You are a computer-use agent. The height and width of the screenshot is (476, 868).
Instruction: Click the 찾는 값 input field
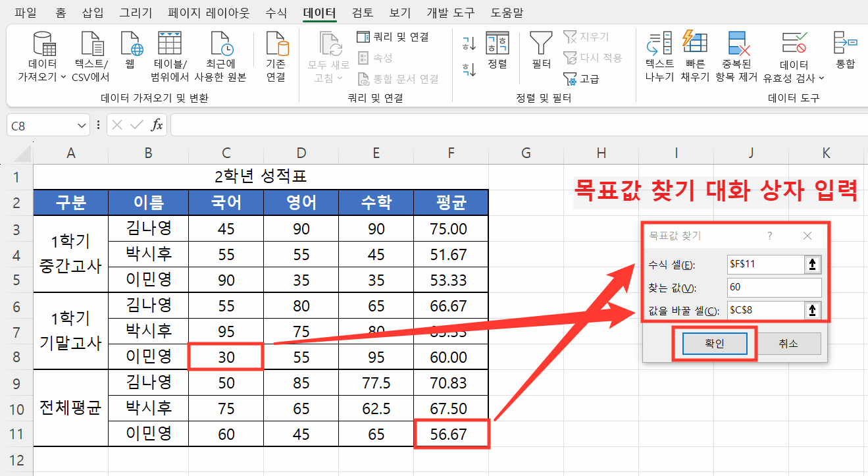point(774,288)
